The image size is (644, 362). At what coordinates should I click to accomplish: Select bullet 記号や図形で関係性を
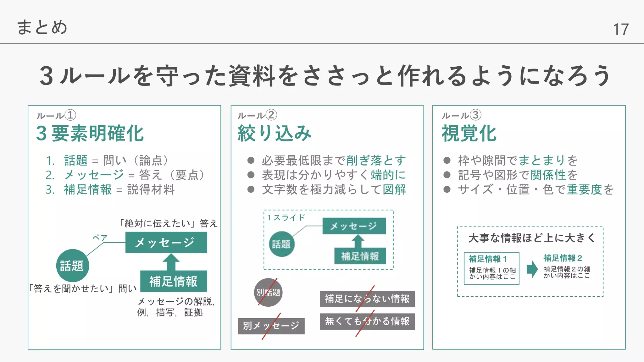pos(511,175)
